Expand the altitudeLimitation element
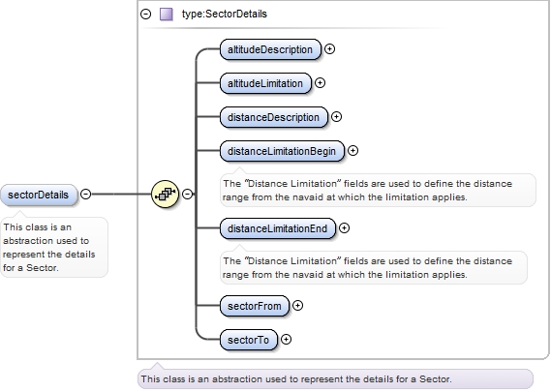This screenshot has height=392, width=551. pos(320,83)
